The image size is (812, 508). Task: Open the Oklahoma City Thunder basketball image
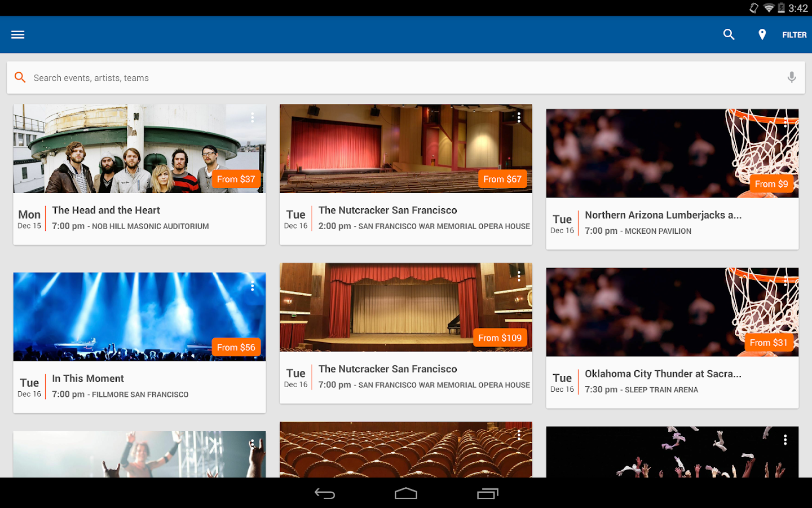pos(672,312)
